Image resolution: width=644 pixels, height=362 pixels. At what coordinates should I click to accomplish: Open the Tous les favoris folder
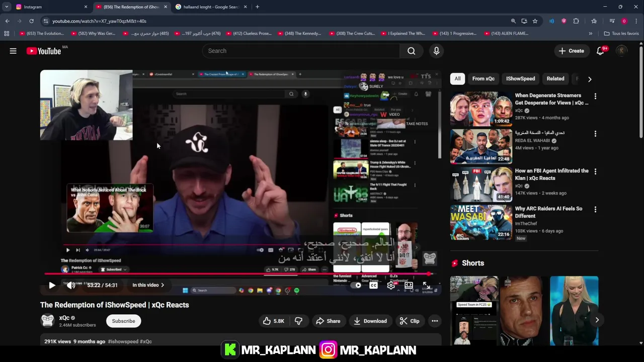[621, 34]
